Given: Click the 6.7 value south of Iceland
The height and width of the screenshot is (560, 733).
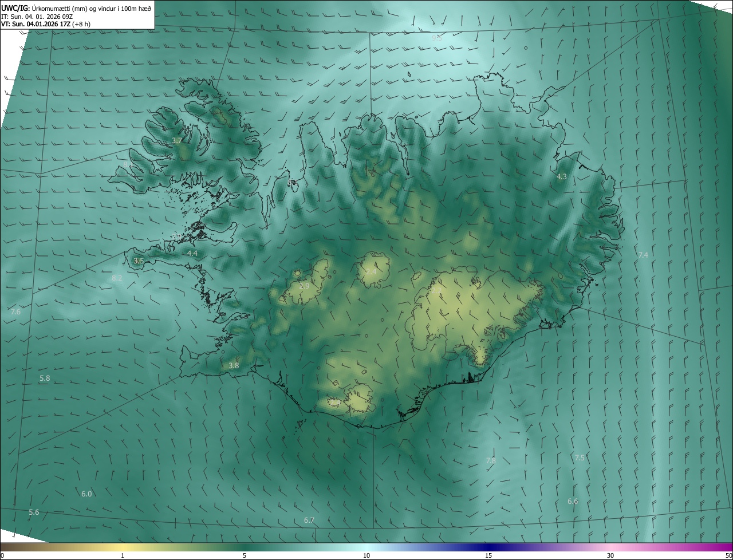Looking at the screenshot, I should point(309,520).
